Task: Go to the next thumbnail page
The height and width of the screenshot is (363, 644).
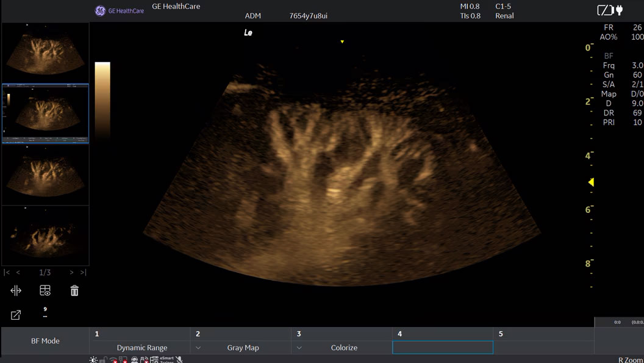Action: [x=71, y=272]
